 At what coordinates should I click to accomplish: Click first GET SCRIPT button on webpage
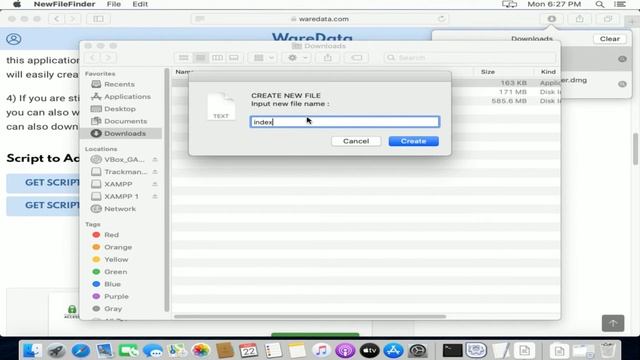43,182
